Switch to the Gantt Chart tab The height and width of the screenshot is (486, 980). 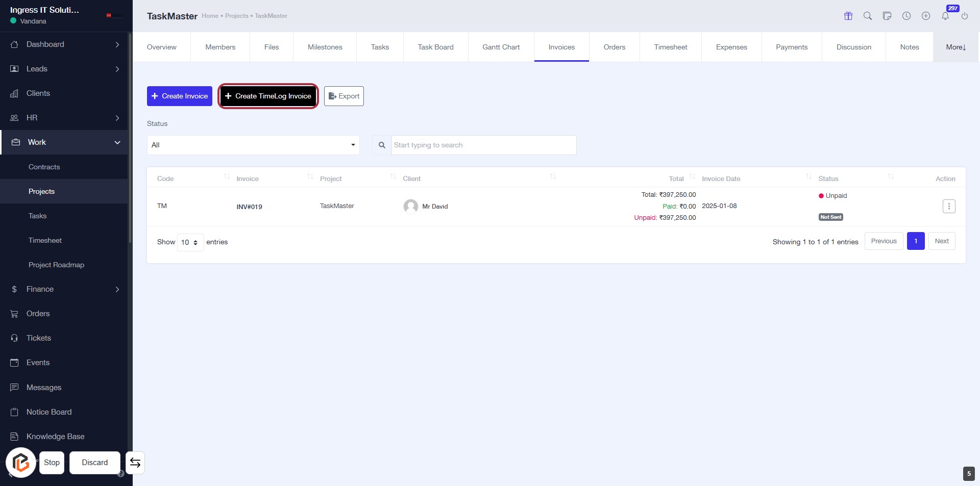click(501, 47)
